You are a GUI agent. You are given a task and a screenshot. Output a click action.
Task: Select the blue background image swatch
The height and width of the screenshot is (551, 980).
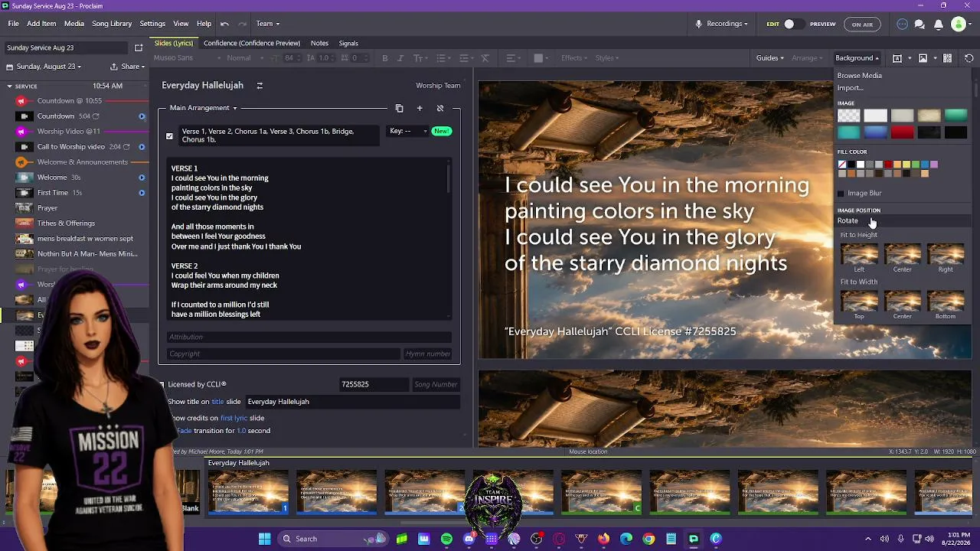875,132
